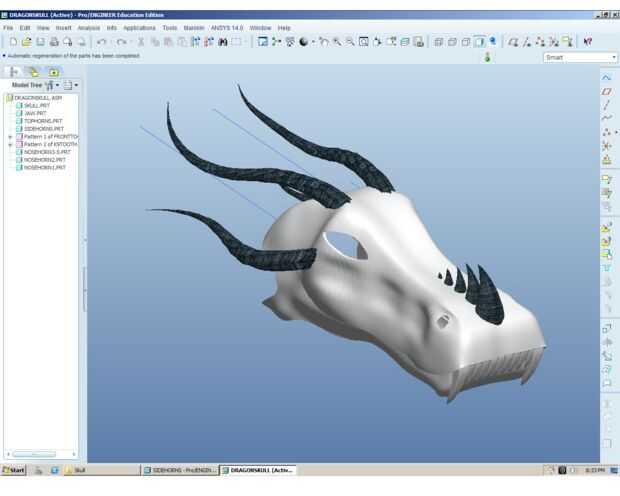Open the Datum Point tool flyout arrow
This screenshot has width=620, height=496.
coord(615,133)
